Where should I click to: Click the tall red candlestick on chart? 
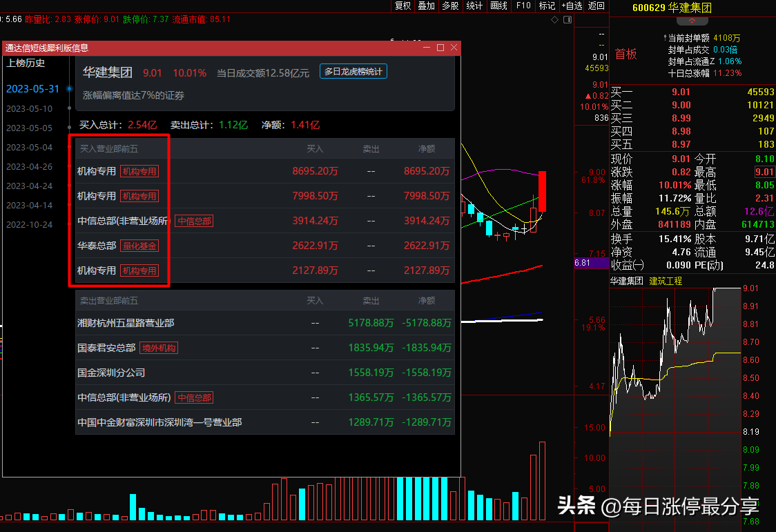click(x=542, y=191)
